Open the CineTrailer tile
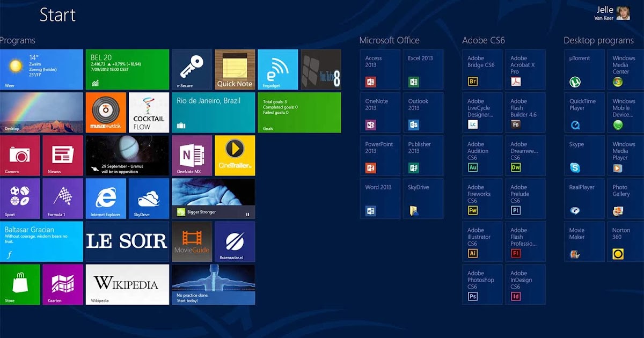Screen dimensions: 644x338 [x=235, y=156]
